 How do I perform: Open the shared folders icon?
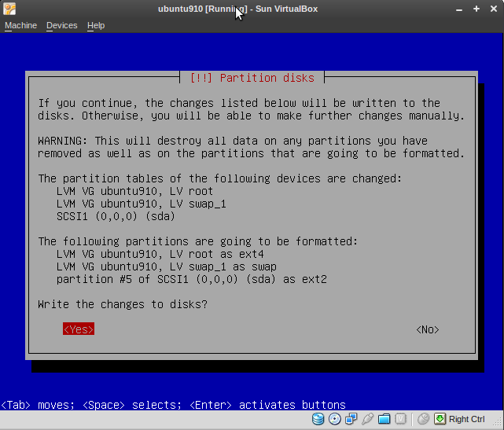[x=384, y=419]
